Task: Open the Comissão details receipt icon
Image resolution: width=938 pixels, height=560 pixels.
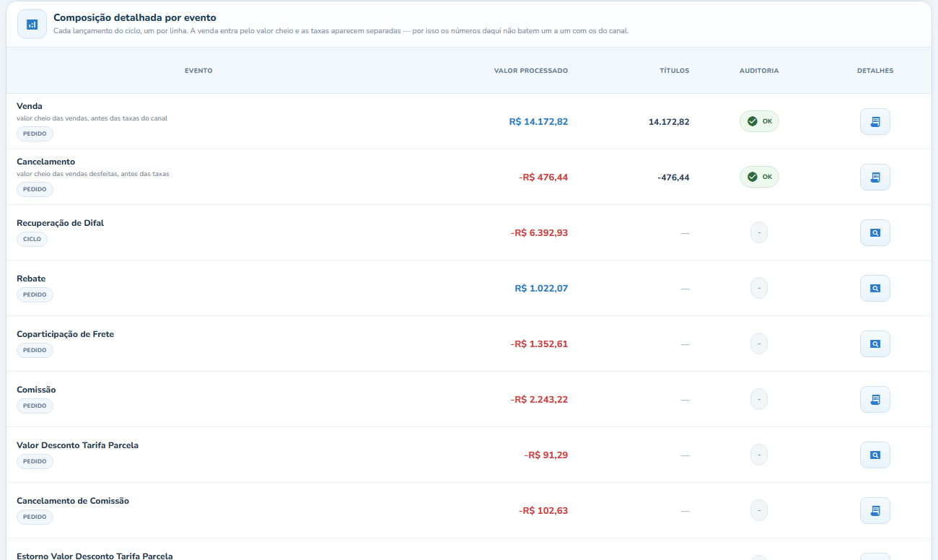Action: pyautogui.click(x=875, y=399)
